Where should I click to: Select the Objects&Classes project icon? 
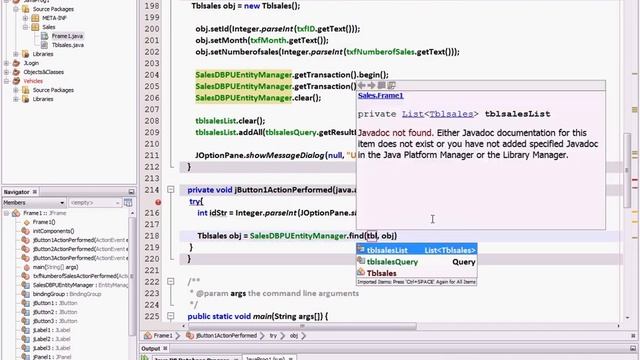coord(16,72)
